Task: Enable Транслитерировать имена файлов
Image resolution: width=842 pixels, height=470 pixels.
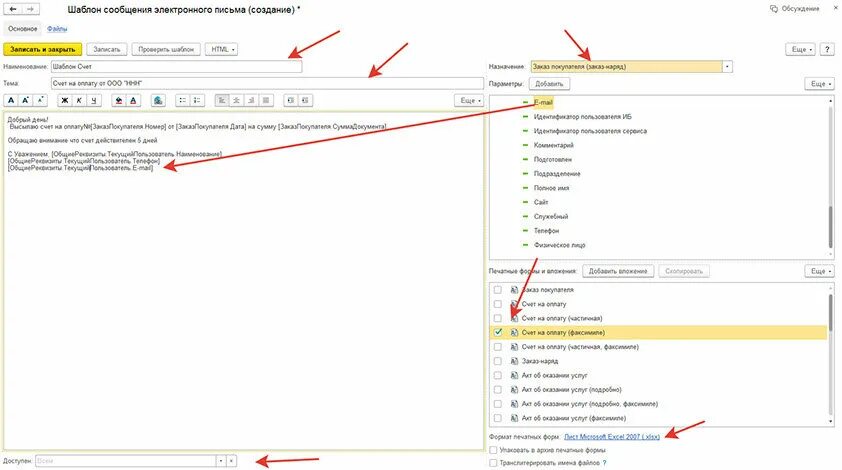Action: point(493,463)
